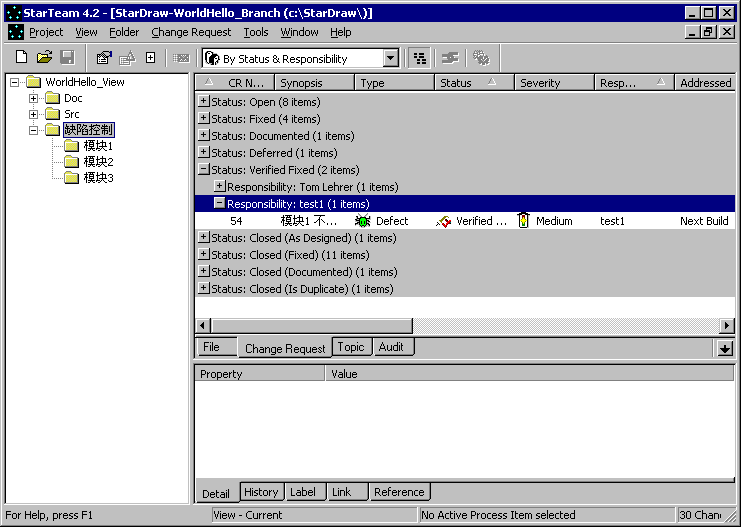Image resolution: width=741 pixels, height=527 pixels.
Task: Open the Window menu
Action: 299,32
